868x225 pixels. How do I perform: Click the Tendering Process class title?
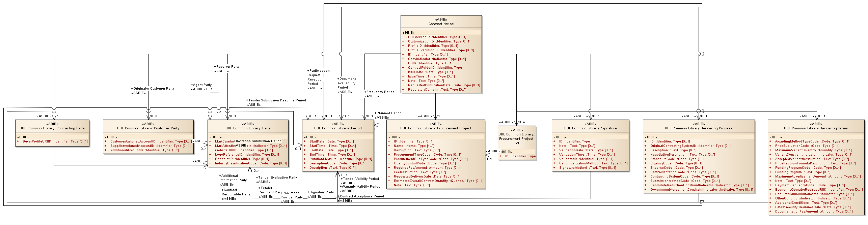click(698, 128)
